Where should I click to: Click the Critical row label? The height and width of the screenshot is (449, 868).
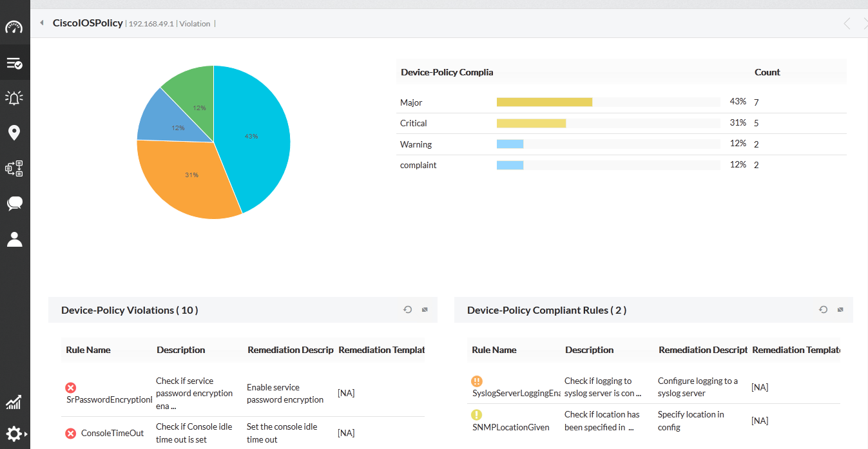coord(414,123)
